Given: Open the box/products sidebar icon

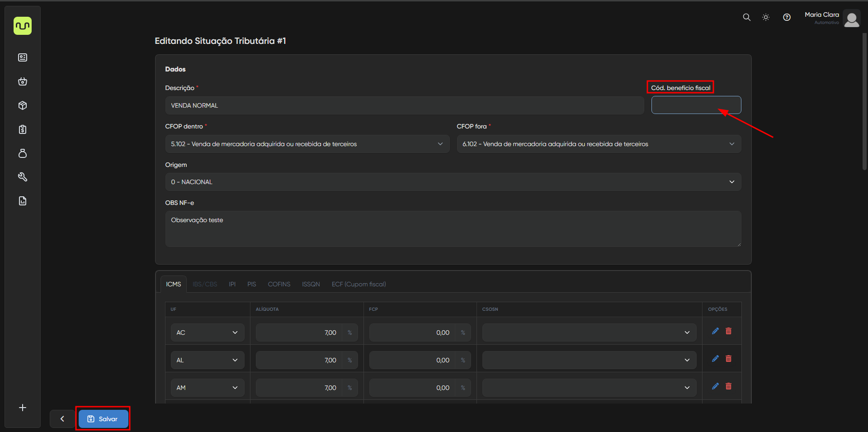Looking at the screenshot, I should click(x=23, y=105).
